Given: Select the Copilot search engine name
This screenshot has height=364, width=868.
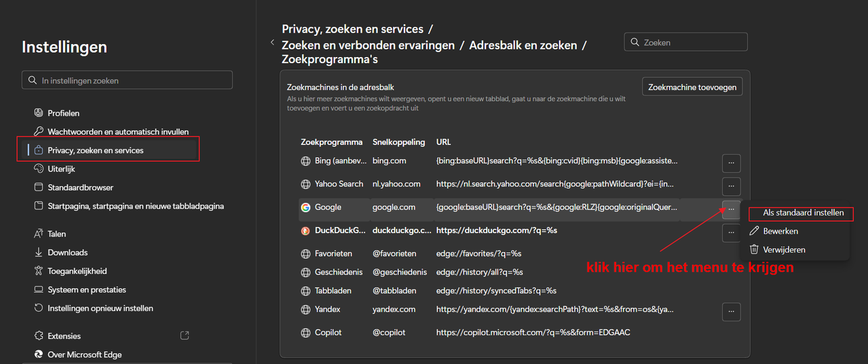Looking at the screenshot, I should [328, 333].
